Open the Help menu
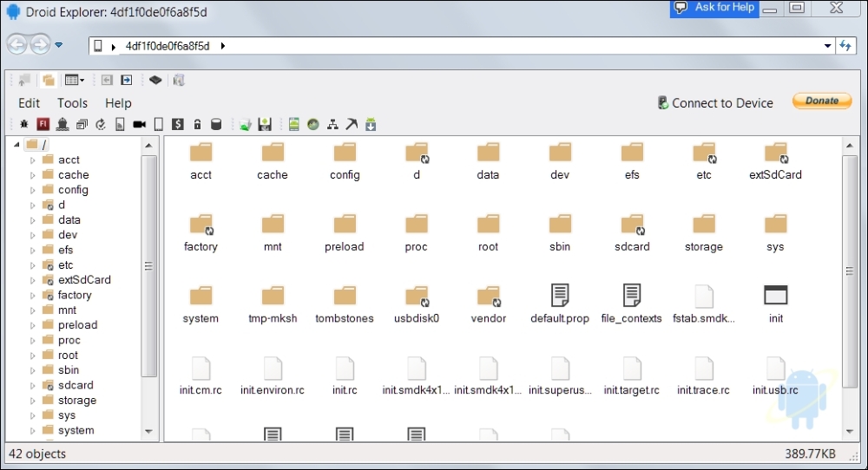868x470 pixels. coord(118,103)
